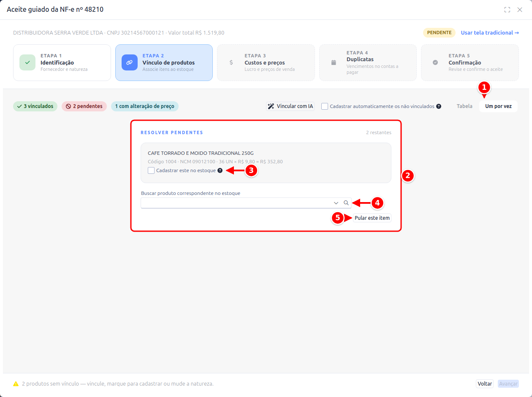Check Cadastrar este no estoque
The image size is (532, 397).
[151, 170]
